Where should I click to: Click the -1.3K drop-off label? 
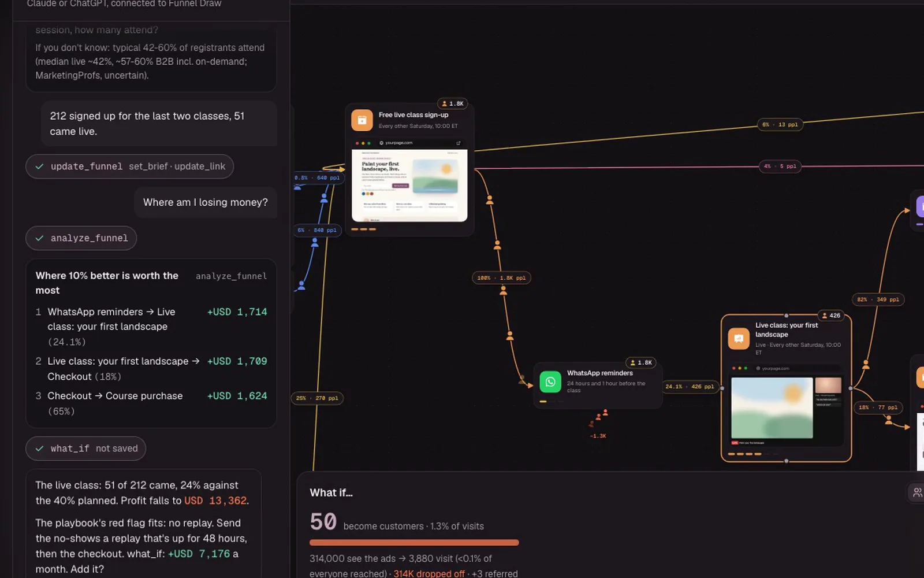[598, 436]
